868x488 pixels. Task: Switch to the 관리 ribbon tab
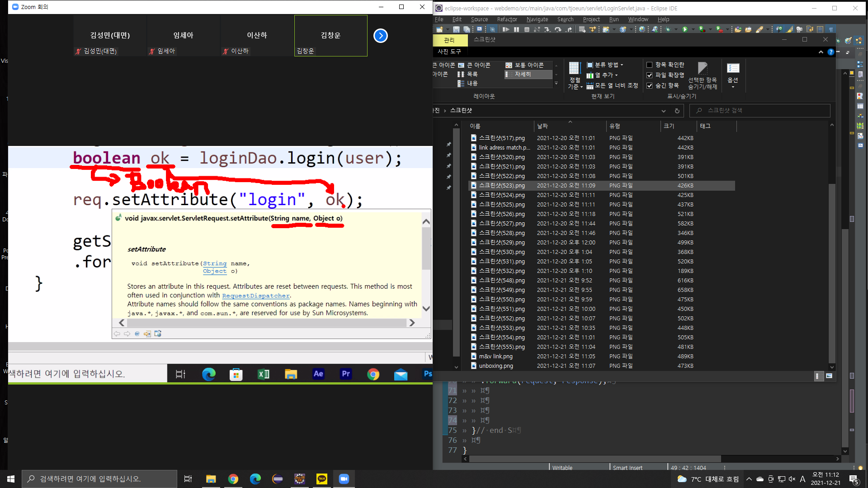(x=449, y=40)
